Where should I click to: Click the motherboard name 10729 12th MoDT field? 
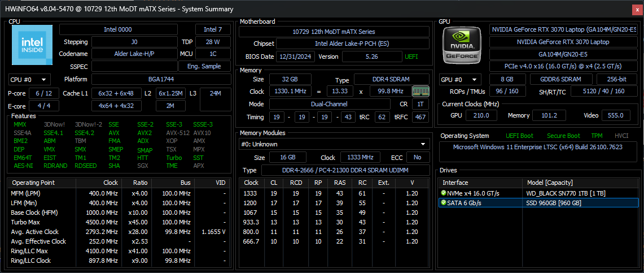click(x=334, y=31)
